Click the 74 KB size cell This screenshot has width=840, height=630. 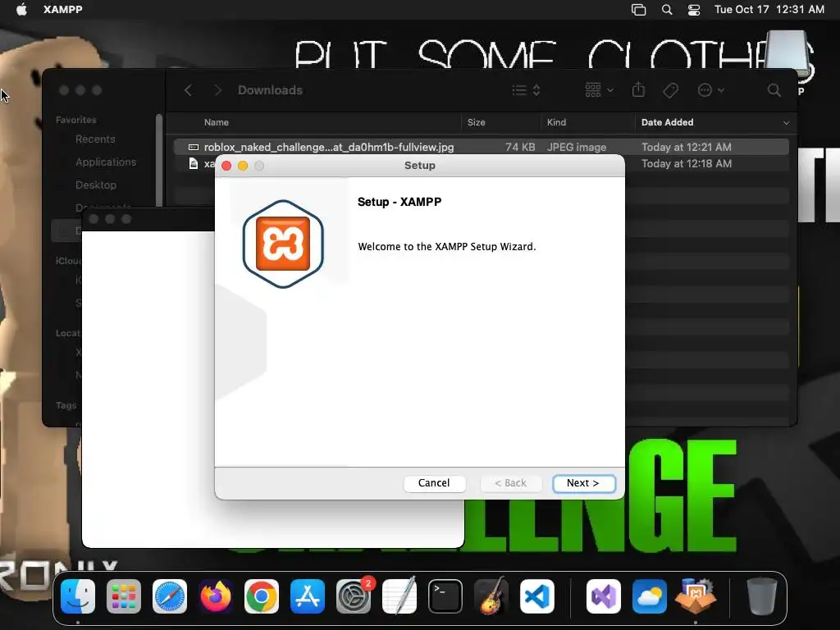click(520, 147)
